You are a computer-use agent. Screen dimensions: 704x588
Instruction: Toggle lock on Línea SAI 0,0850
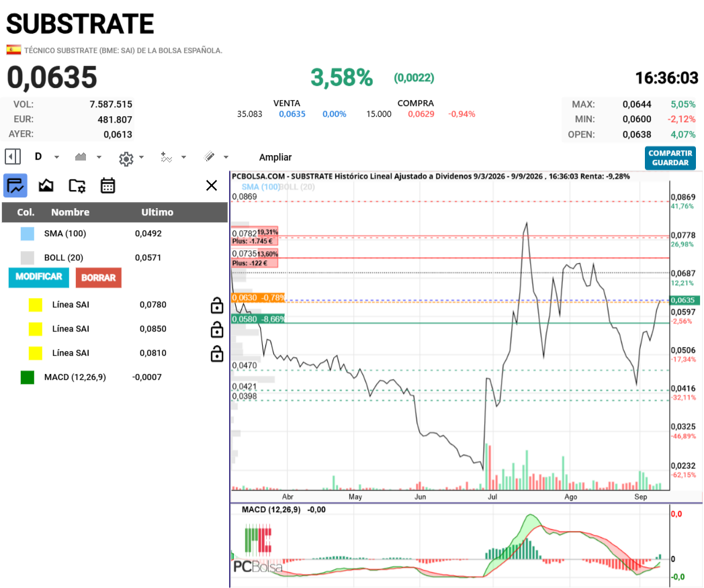tap(217, 329)
